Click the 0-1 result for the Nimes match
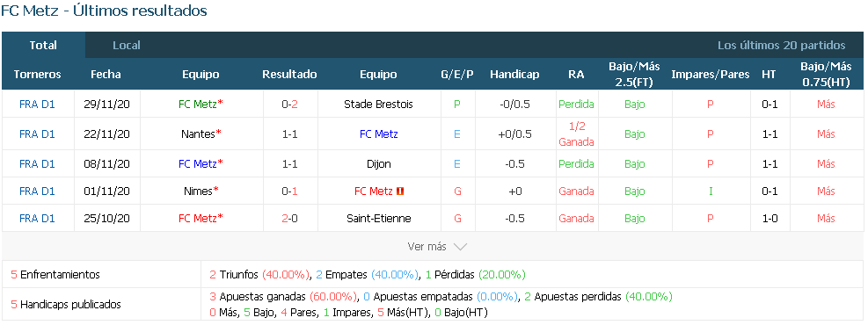This screenshot has height=325, width=868. [x=289, y=191]
